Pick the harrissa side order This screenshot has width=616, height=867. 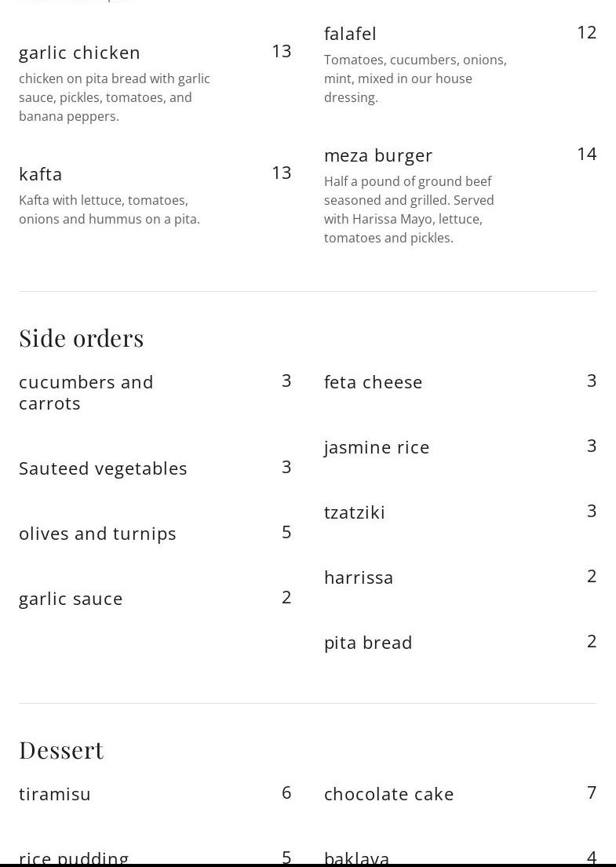[359, 577]
